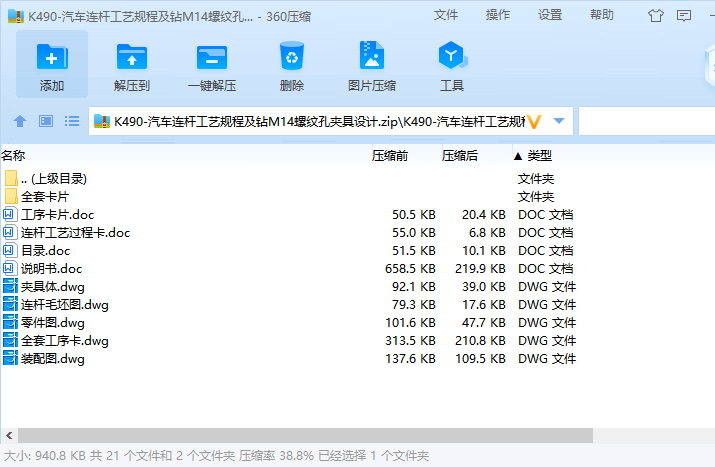Screen dimensions: 715x467
Task: Select file name '连杆工艺过程卡.doc'
Action: coord(76,233)
